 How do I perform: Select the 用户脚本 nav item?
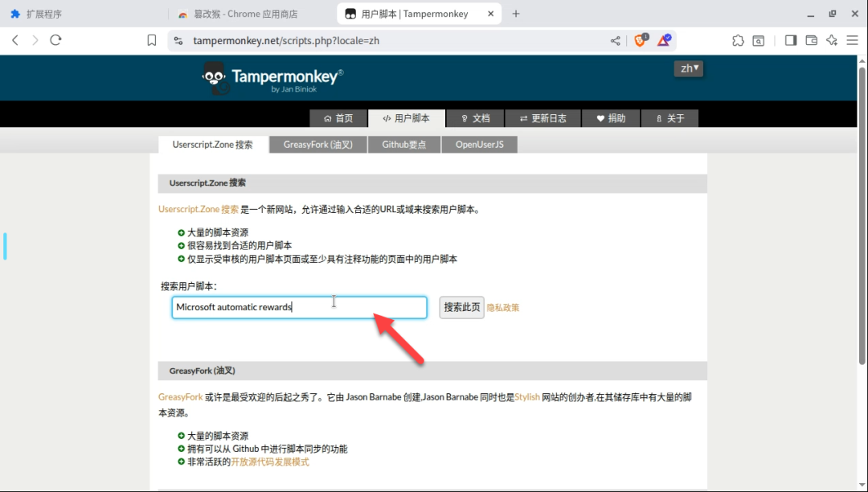tap(407, 118)
